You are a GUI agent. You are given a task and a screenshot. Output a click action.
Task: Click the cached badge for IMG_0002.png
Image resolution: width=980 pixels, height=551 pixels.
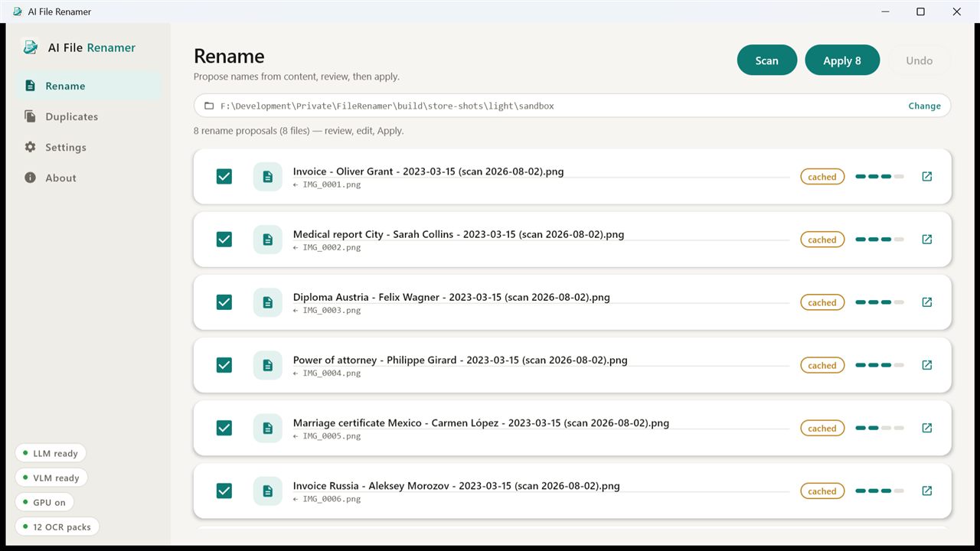pyautogui.click(x=822, y=240)
